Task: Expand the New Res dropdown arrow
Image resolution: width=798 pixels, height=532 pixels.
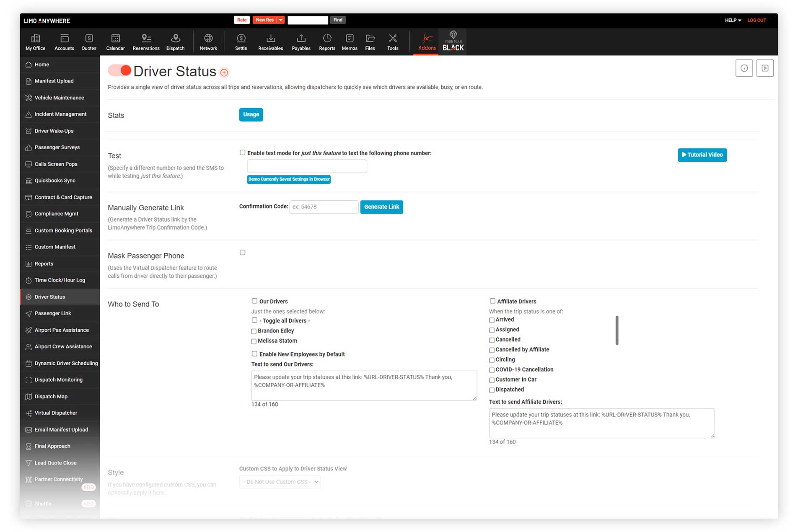Action: pyautogui.click(x=281, y=20)
